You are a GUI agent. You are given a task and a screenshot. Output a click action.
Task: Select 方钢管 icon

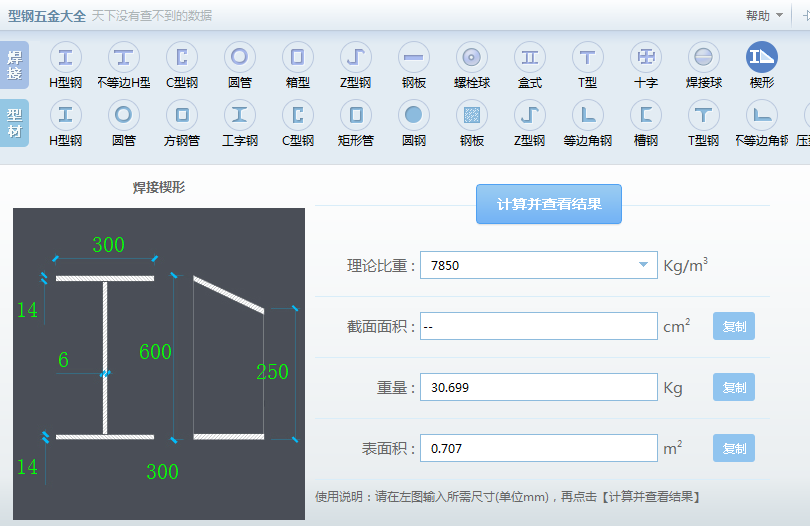tap(182, 115)
